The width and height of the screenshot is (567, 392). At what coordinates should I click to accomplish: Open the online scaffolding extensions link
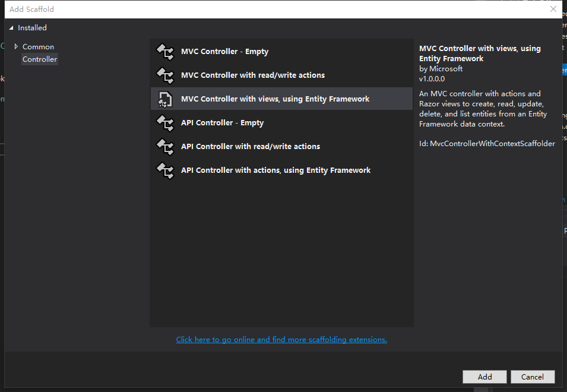[281, 340]
